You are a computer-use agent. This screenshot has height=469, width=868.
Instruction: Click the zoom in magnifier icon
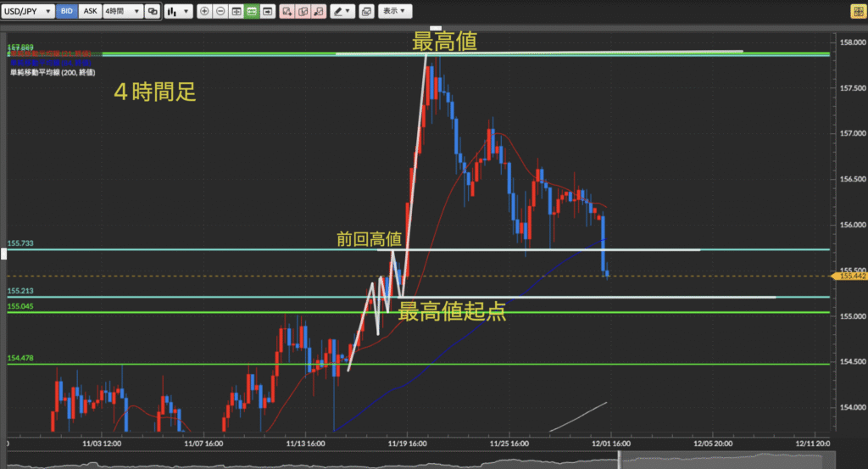[x=204, y=12]
